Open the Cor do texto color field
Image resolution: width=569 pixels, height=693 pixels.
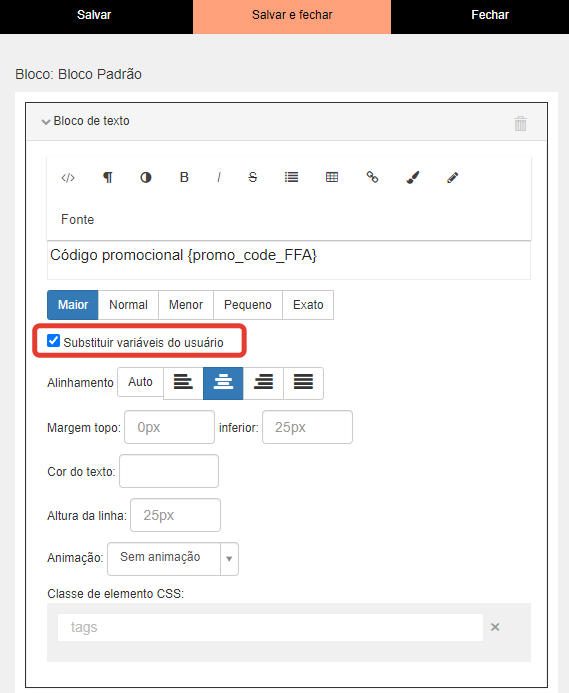click(169, 471)
